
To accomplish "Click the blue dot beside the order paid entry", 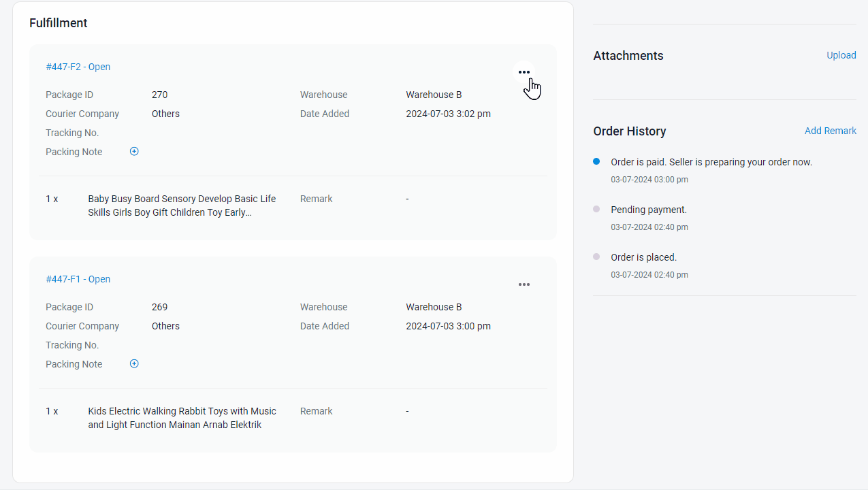I will pos(596,162).
